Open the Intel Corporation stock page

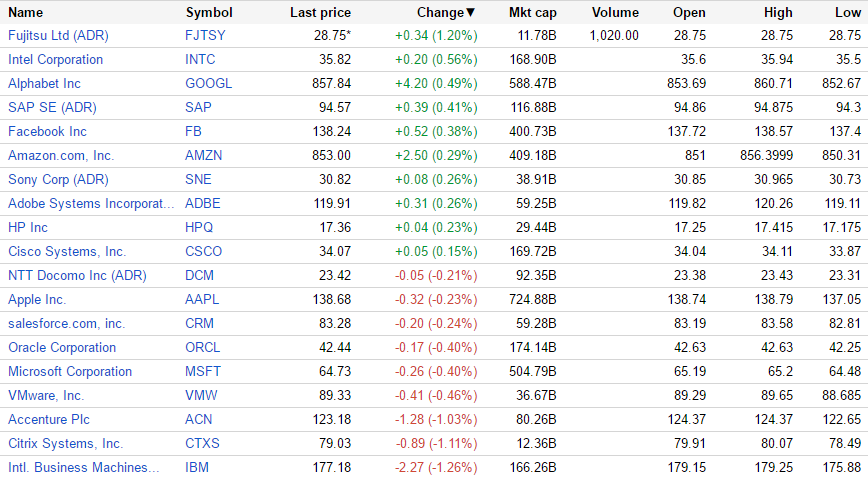[x=55, y=59]
